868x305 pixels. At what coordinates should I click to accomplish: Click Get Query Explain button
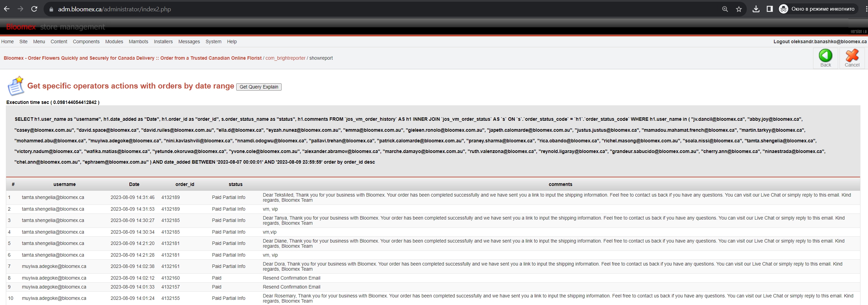point(259,87)
